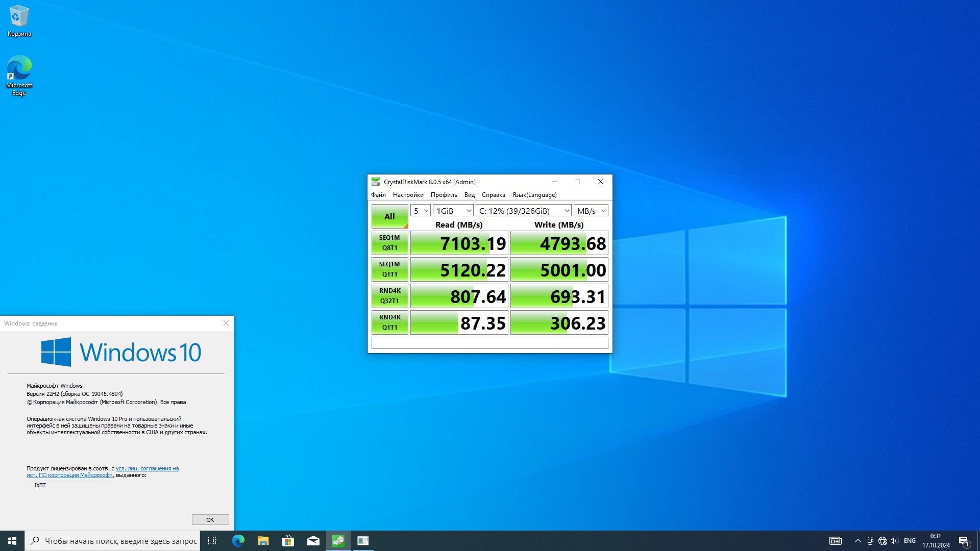Expand test size dropdown 1GiB
The height and width of the screenshot is (551, 980).
453,211
